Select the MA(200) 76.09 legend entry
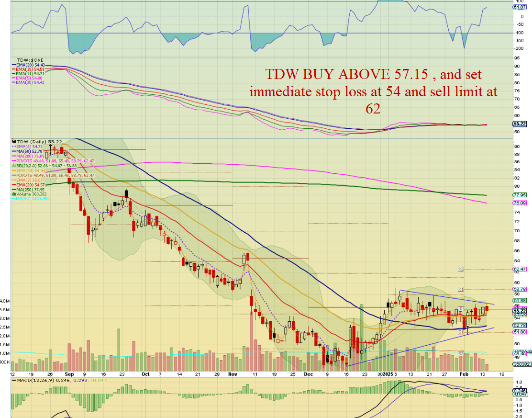 (28, 156)
